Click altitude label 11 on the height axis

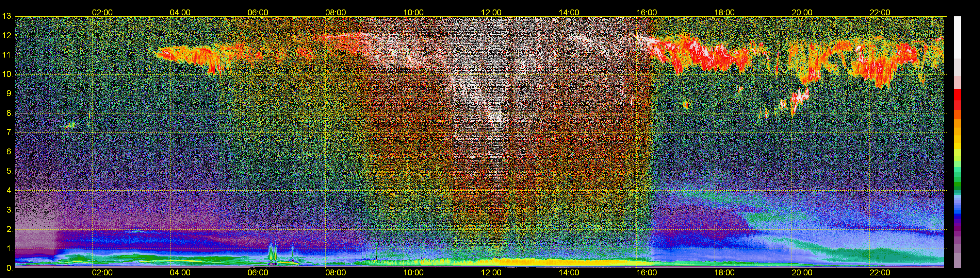(7, 55)
